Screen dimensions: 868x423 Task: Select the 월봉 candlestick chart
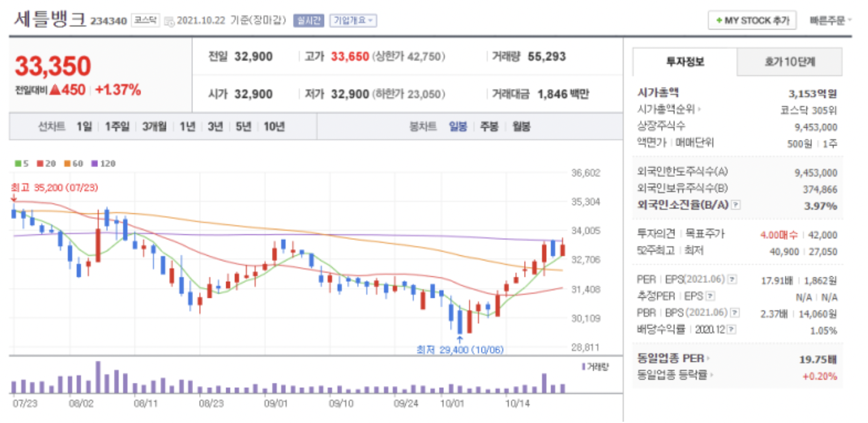click(x=521, y=126)
